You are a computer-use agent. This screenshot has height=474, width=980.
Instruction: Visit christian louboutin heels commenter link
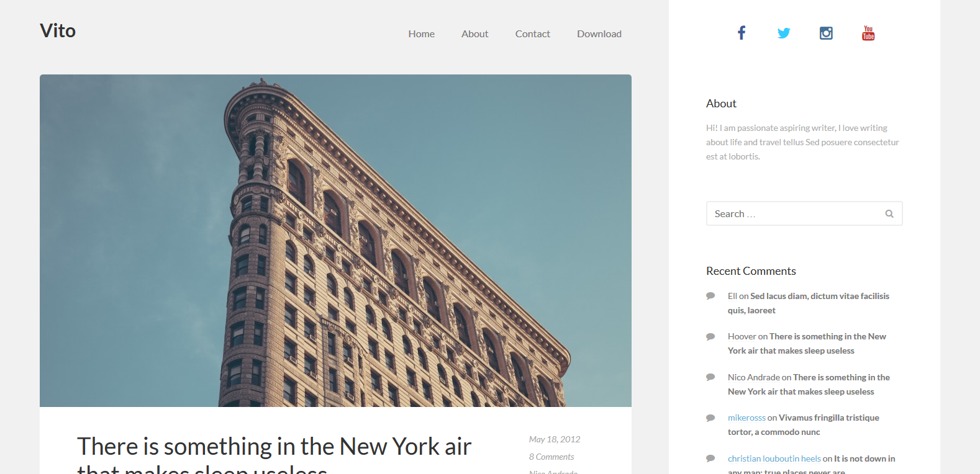[774, 459]
